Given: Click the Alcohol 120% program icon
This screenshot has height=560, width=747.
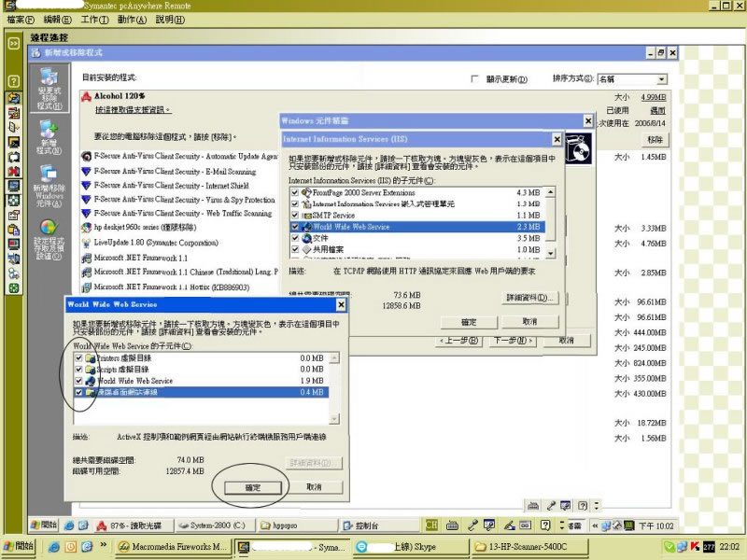Looking at the screenshot, I should pos(86,97).
